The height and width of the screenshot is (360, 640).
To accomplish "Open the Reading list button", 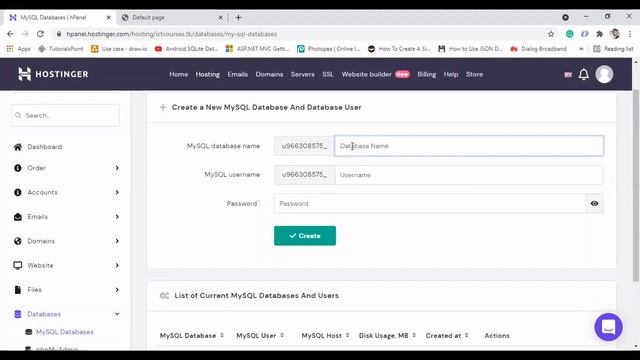I will coord(613,49).
